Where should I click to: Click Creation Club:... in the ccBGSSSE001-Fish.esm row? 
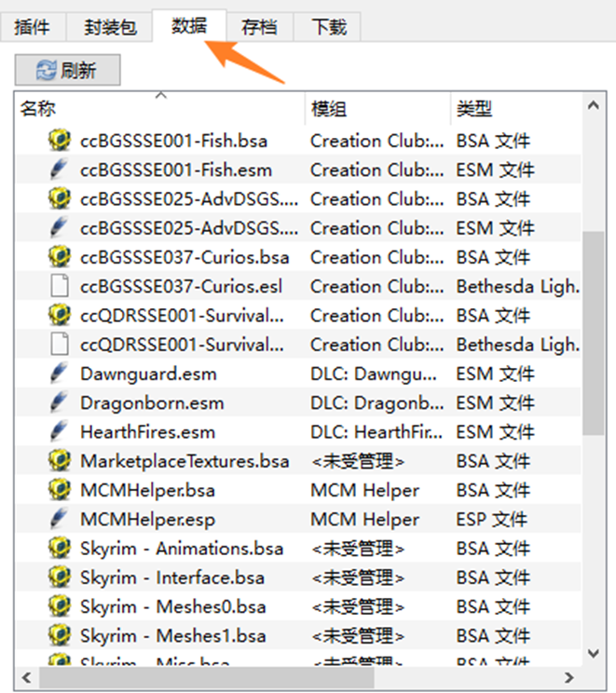click(377, 170)
